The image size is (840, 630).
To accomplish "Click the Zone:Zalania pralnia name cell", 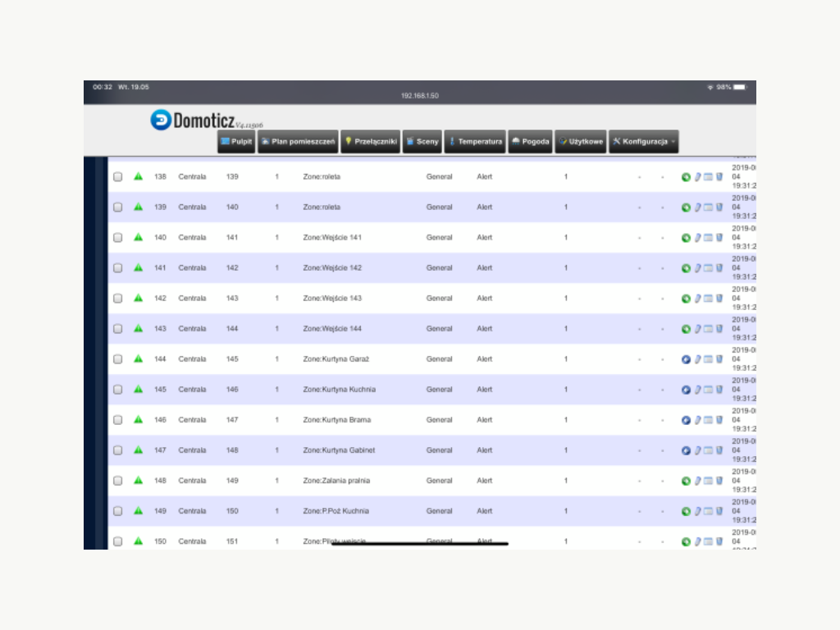I will coord(336,481).
